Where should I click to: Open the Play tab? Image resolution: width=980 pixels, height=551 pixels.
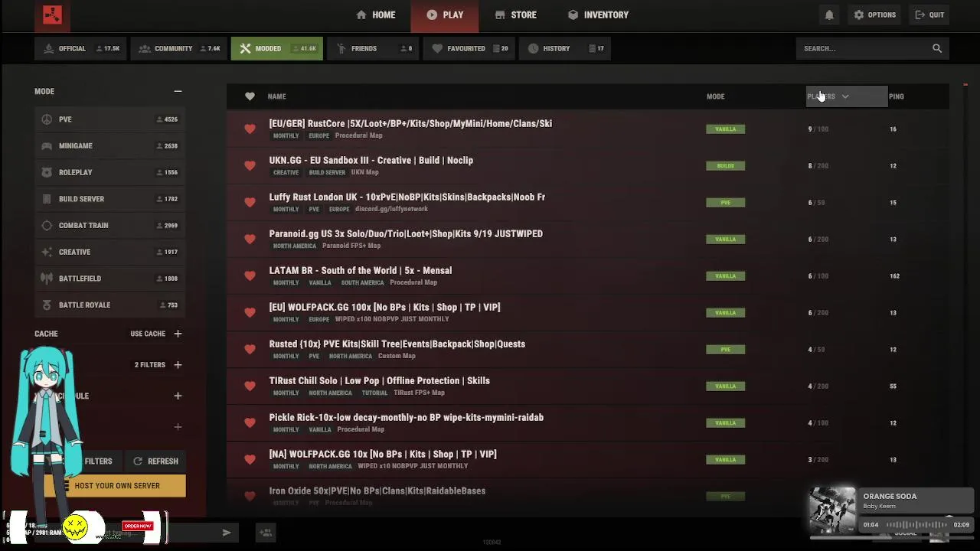click(445, 15)
